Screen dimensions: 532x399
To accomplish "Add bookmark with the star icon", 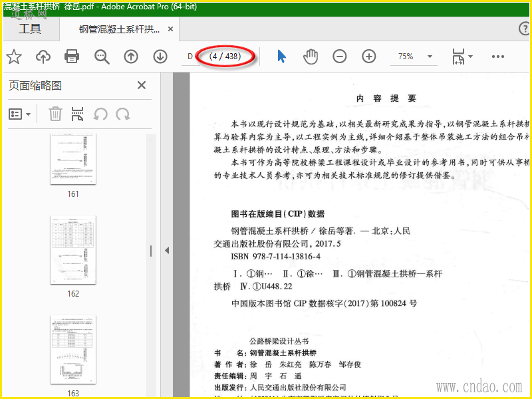I will pyautogui.click(x=14, y=57).
